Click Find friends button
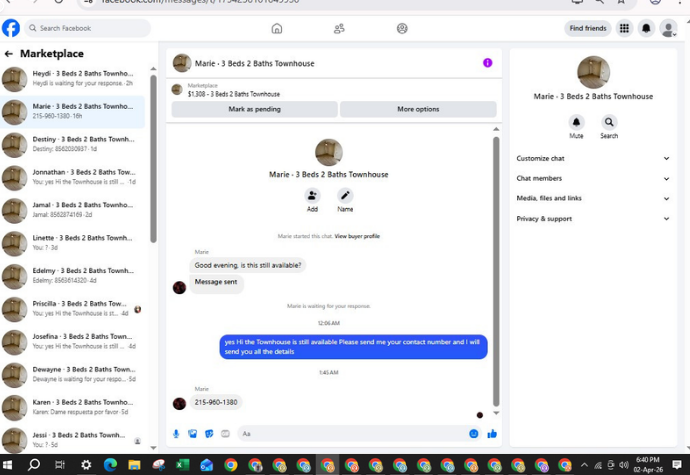The width and height of the screenshot is (690, 475). tap(587, 29)
